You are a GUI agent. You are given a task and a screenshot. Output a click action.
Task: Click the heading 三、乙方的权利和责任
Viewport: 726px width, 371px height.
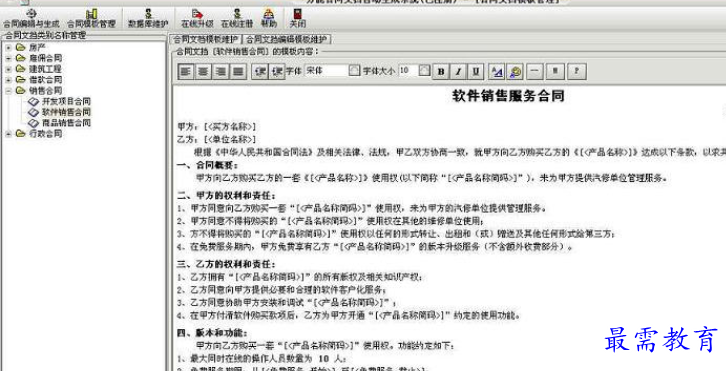pyautogui.click(x=226, y=264)
